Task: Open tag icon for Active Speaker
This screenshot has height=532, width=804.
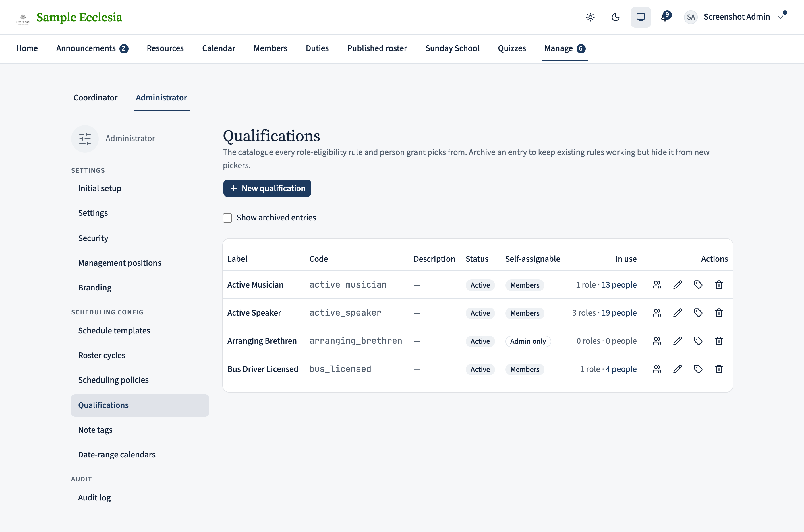Action: pos(698,313)
